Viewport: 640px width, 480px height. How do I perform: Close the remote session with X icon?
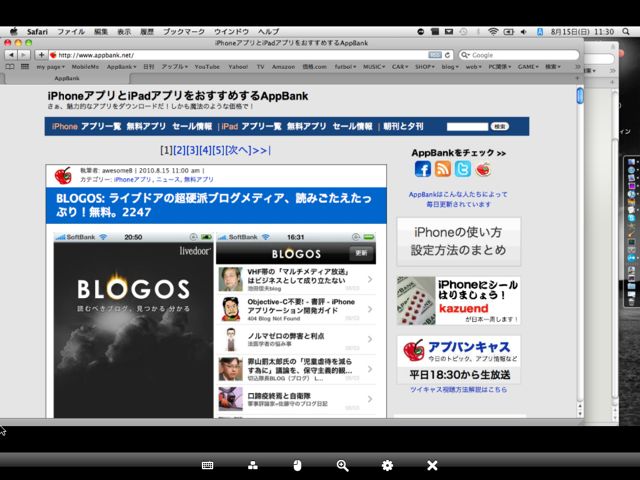click(432, 465)
